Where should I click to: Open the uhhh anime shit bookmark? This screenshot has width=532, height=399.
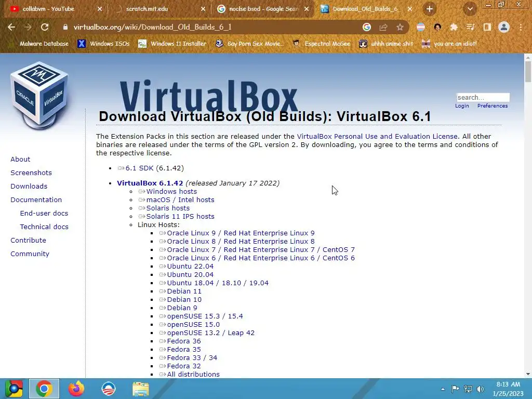tap(386, 44)
